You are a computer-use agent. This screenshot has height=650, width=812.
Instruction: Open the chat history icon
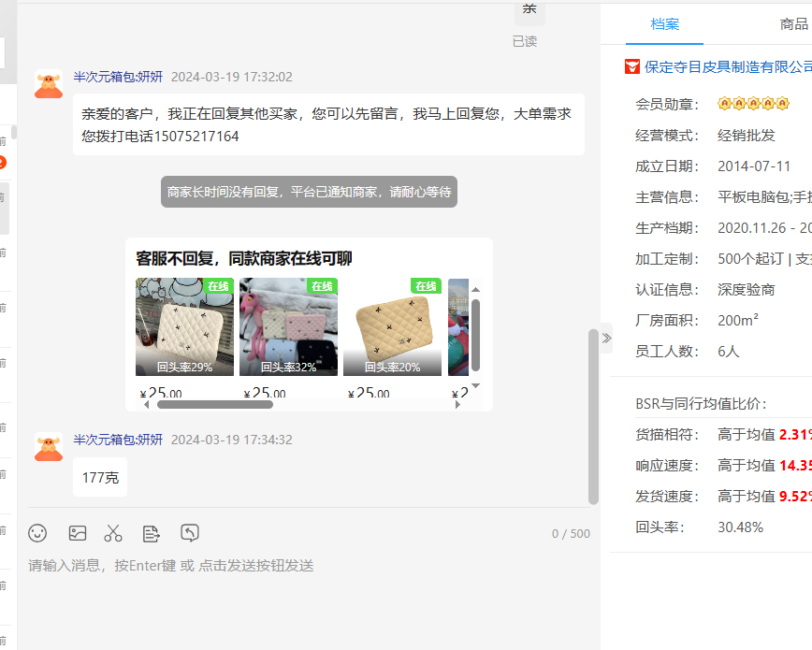click(x=190, y=533)
